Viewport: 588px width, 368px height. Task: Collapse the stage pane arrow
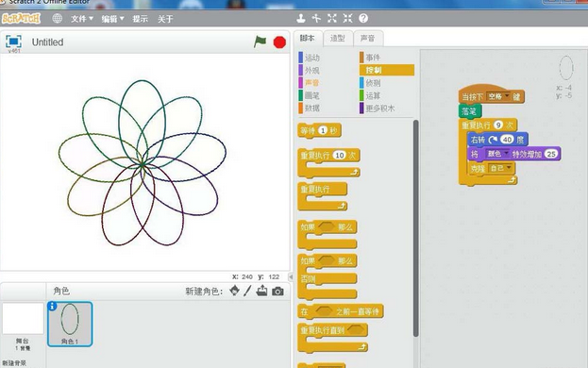tap(291, 276)
